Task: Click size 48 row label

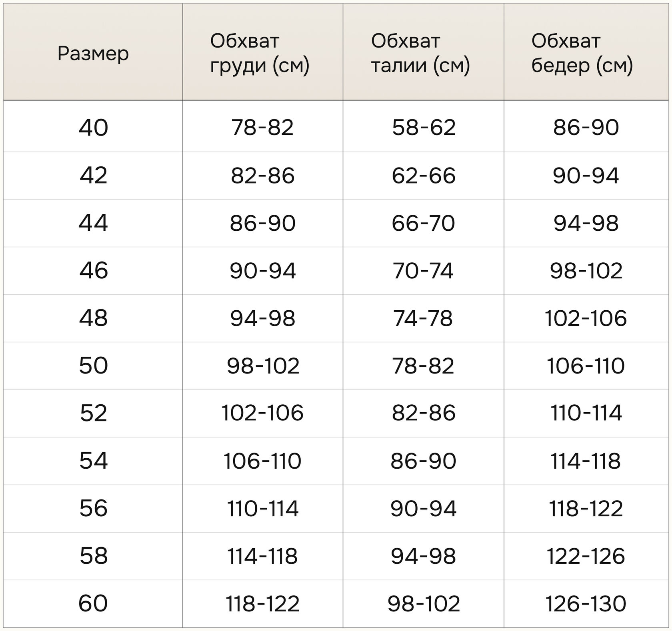Action: pos(93,318)
